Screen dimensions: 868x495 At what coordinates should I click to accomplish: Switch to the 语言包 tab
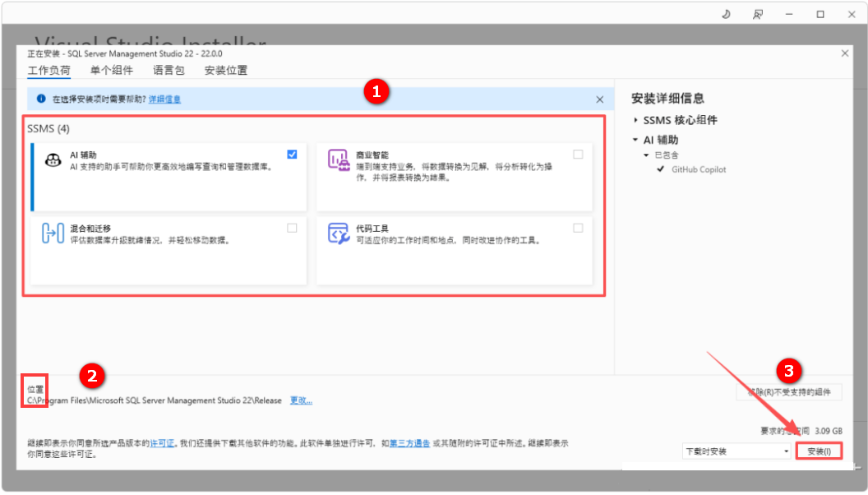pyautogui.click(x=169, y=71)
